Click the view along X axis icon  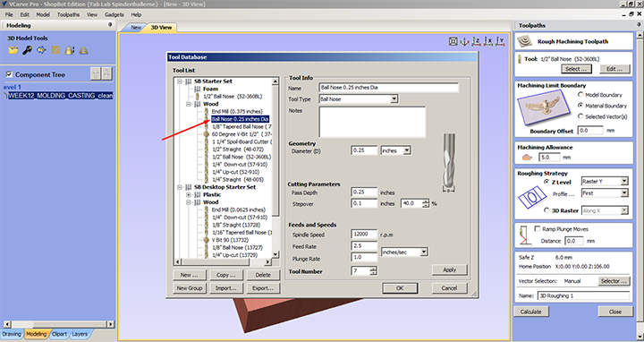pos(488,41)
